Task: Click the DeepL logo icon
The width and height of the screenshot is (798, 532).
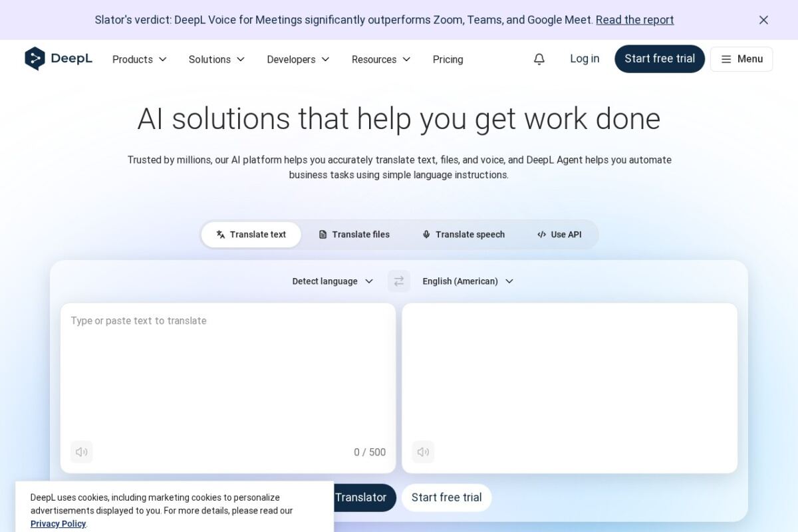Action: [x=35, y=59]
